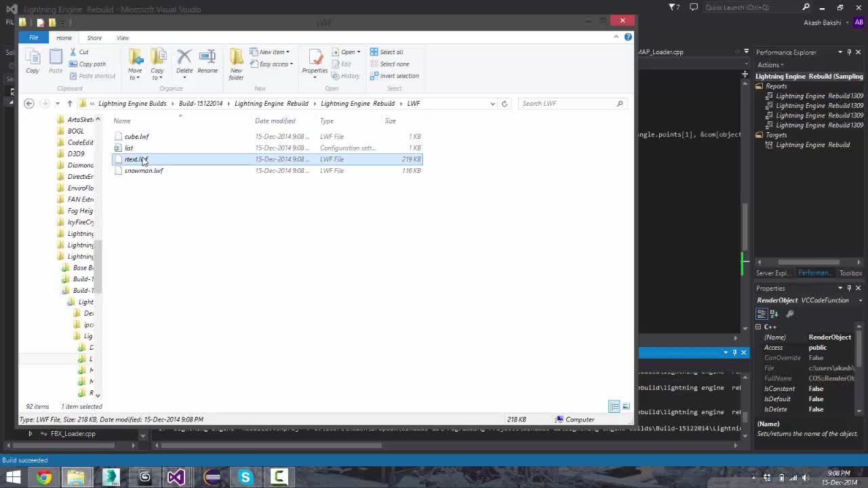Switch to large icons view layout
Image resolution: width=868 pixels, height=488 pixels.
pos(626,406)
